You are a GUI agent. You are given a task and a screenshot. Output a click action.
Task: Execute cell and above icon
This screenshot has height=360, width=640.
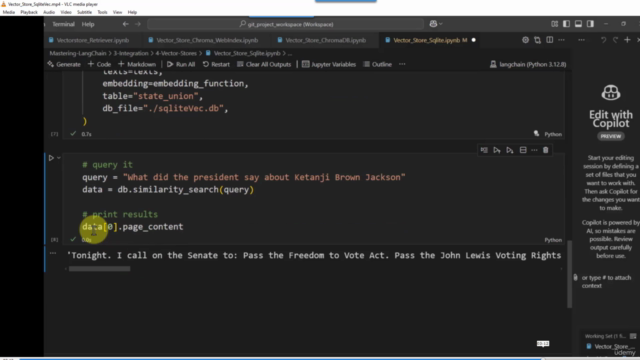click(x=497, y=150)
